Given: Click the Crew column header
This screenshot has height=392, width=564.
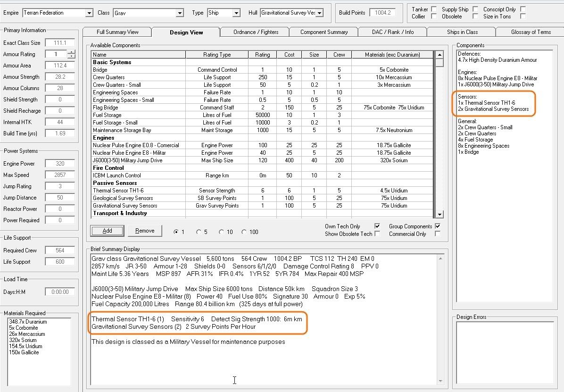Looking at the screenshot, I should 339,55.
